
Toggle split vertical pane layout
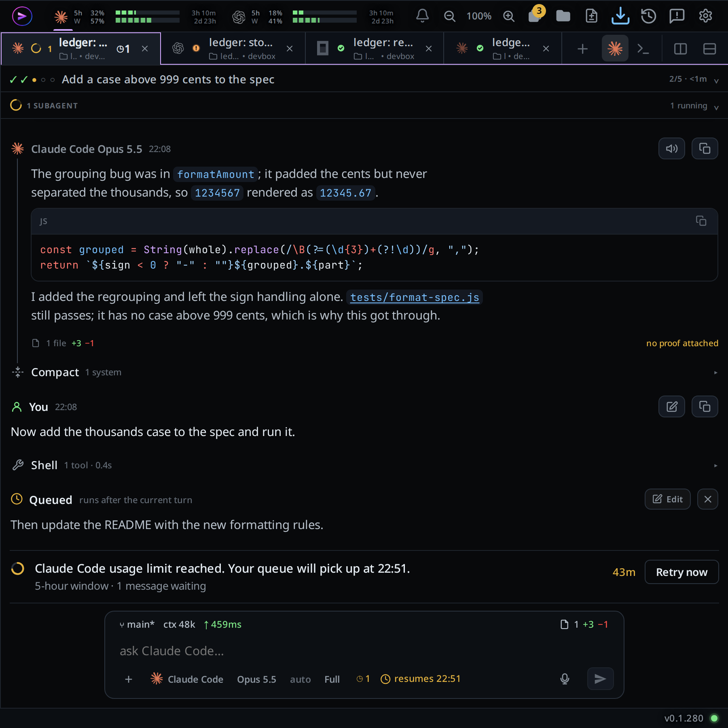(x=680, y=49)
